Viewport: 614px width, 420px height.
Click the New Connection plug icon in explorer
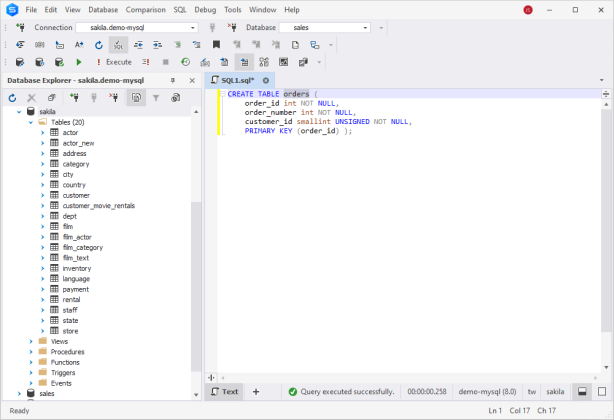pos(74,97)
